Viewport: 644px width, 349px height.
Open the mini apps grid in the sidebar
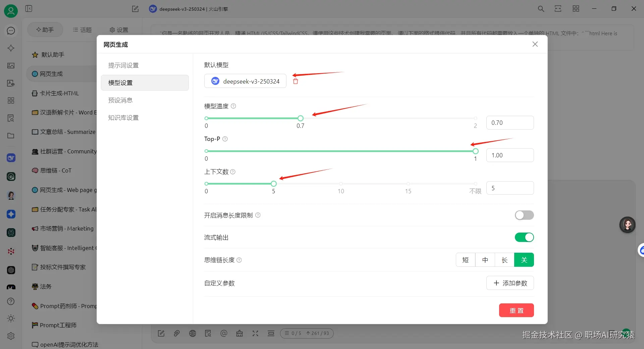coord(11,100)
